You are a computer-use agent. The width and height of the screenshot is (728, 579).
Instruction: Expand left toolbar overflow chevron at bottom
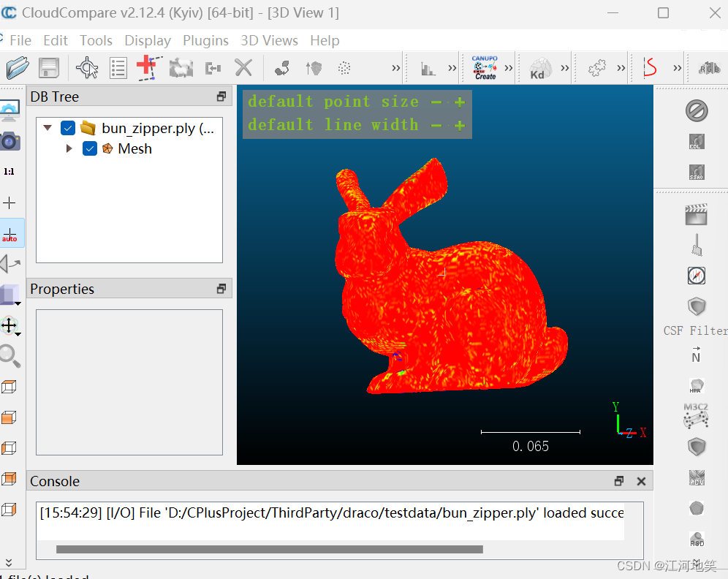[x=8, y=563]
